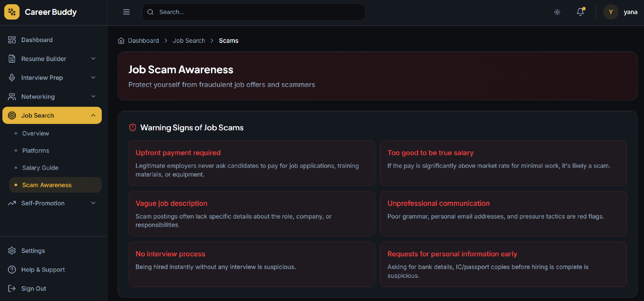Screen dimensions: 644x301
Task: Click the Career Buddy sparkle logo icon
Action: (x=12, y=12)
